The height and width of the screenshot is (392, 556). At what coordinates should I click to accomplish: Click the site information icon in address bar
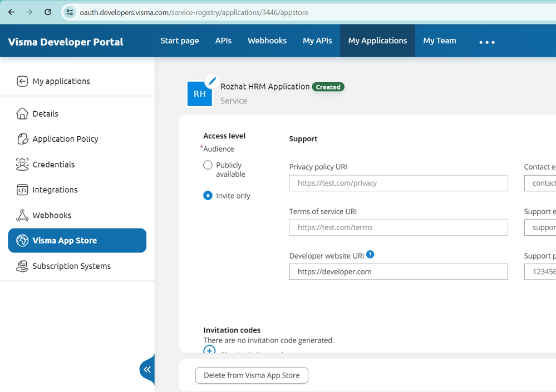[70, 12]
